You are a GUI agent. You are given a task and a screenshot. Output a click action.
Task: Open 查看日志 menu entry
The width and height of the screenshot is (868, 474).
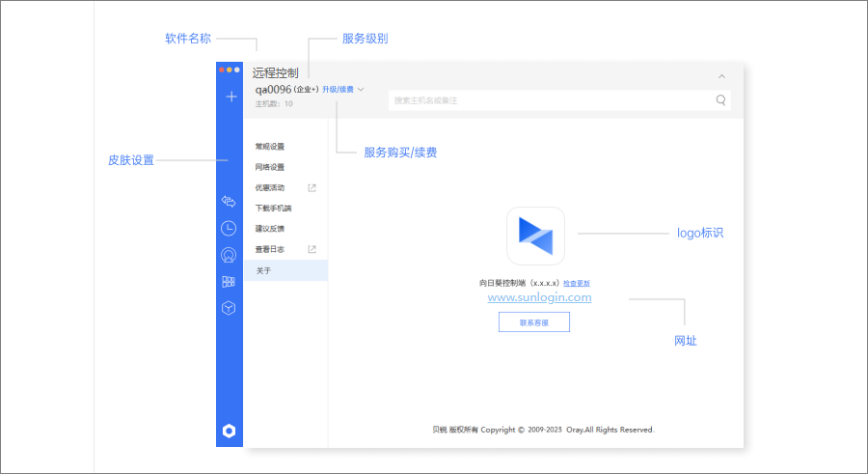click(x=270, y=249)
